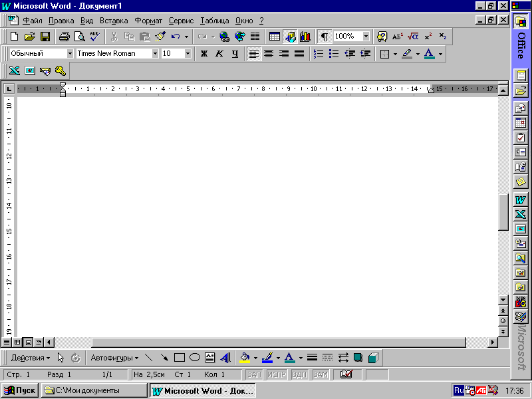Open the Вид menu
The height and width of the screenshot is (399, 532).
pyautogui.click(x=87, y=21)
